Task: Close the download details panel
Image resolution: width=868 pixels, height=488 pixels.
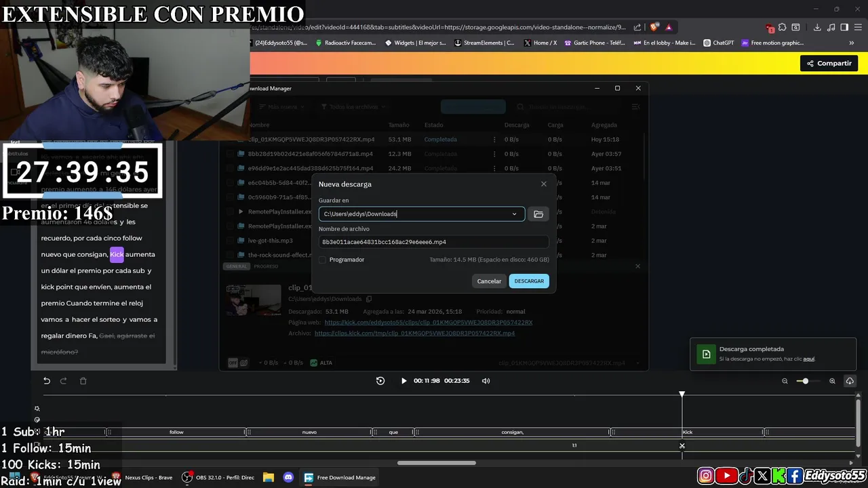Action: coord(637,266)
